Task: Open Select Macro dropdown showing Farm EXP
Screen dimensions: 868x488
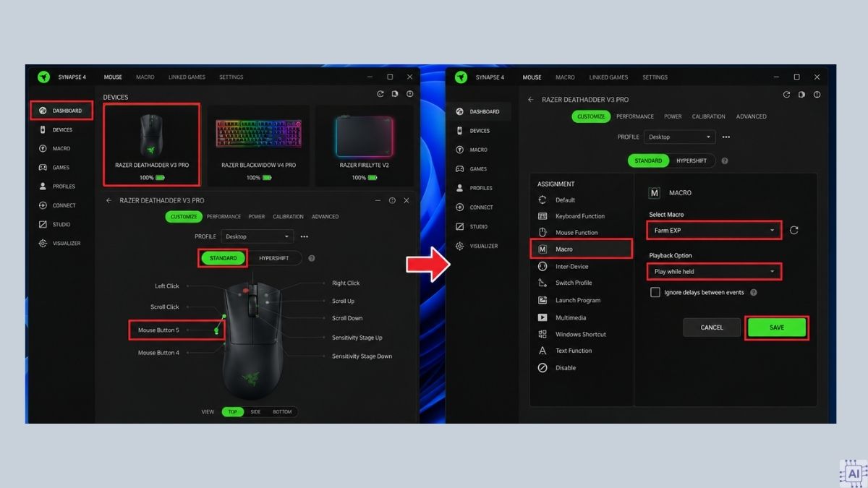Action: click(x=714, y=231)
